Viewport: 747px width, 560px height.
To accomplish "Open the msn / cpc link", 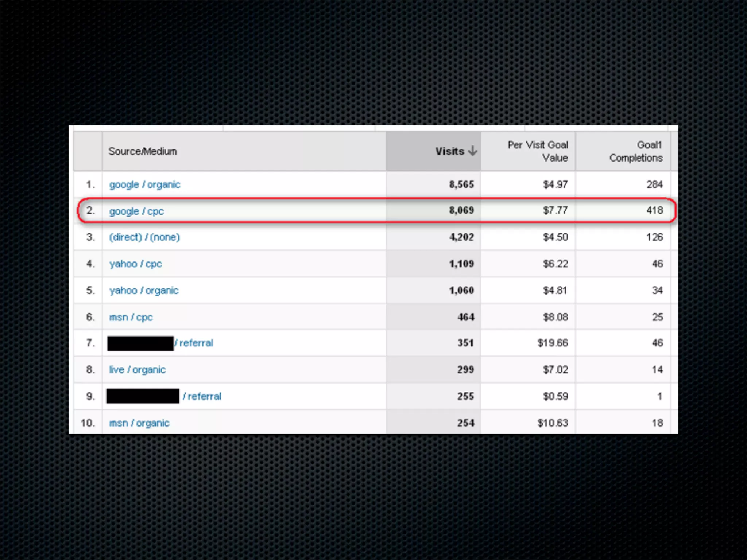I will (x=131, y=317).
